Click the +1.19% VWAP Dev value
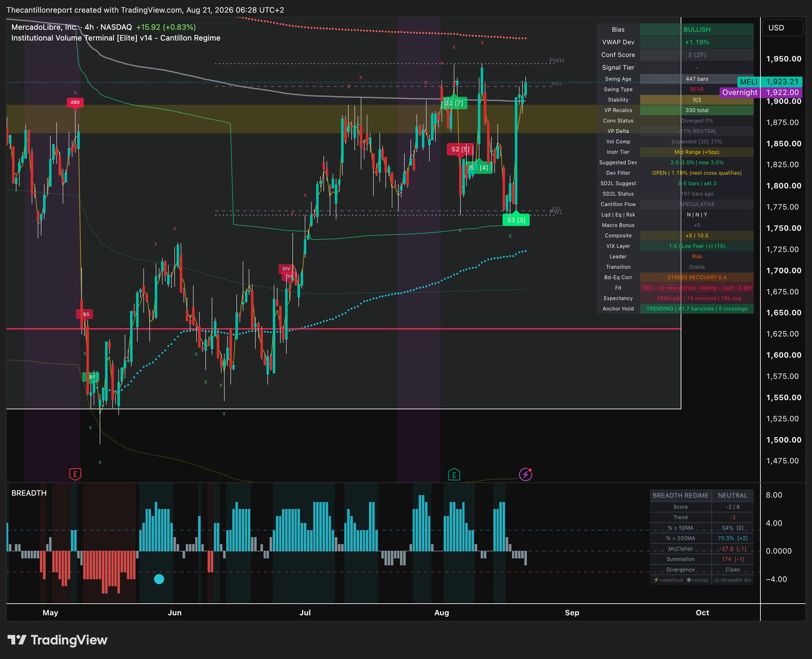 coord(697,42)
